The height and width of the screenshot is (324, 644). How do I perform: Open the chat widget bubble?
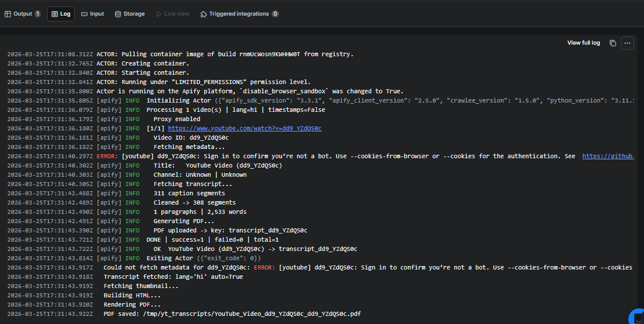click(x=638, y=316)
